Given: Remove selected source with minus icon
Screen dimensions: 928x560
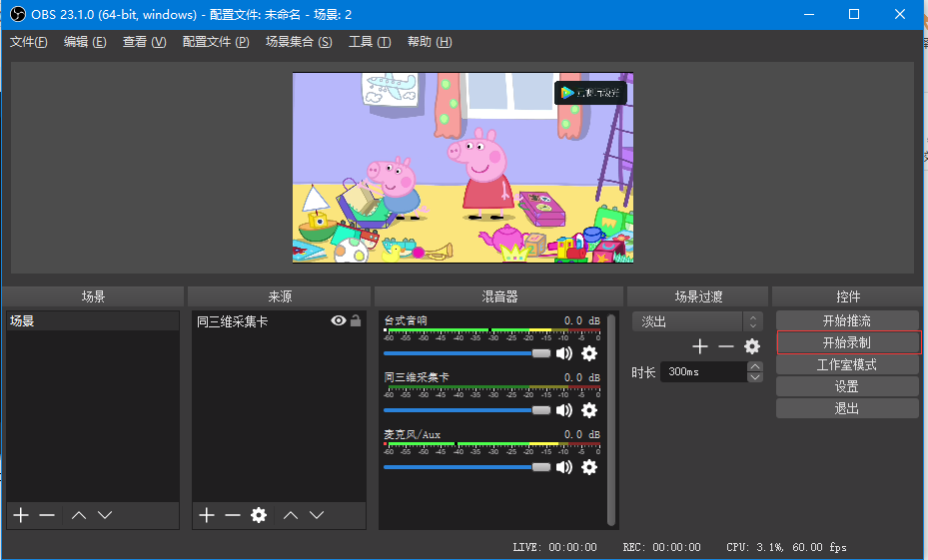Looking at the screenshot, I should [233, 515].
